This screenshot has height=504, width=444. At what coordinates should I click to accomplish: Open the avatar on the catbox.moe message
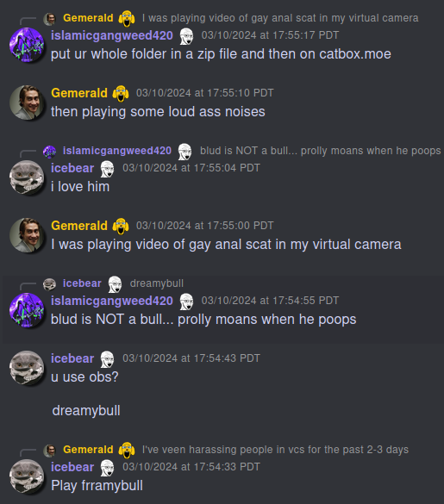click(27, 45)
